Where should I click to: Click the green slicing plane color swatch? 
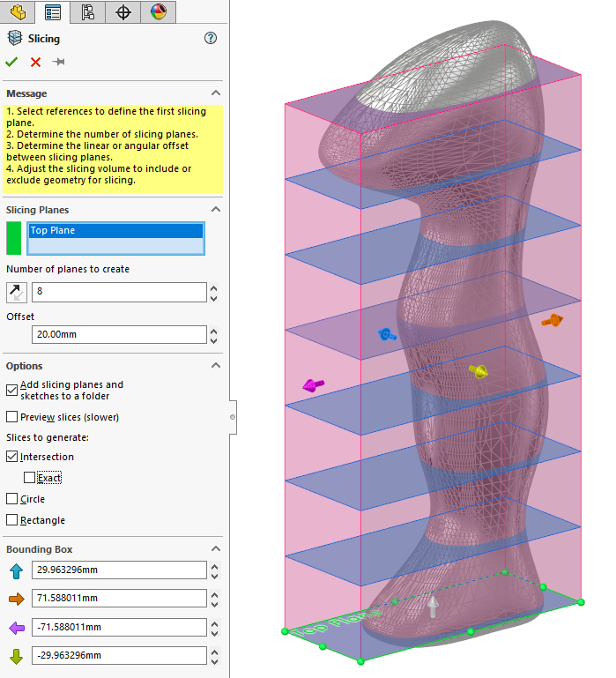(x=14, y=238)
